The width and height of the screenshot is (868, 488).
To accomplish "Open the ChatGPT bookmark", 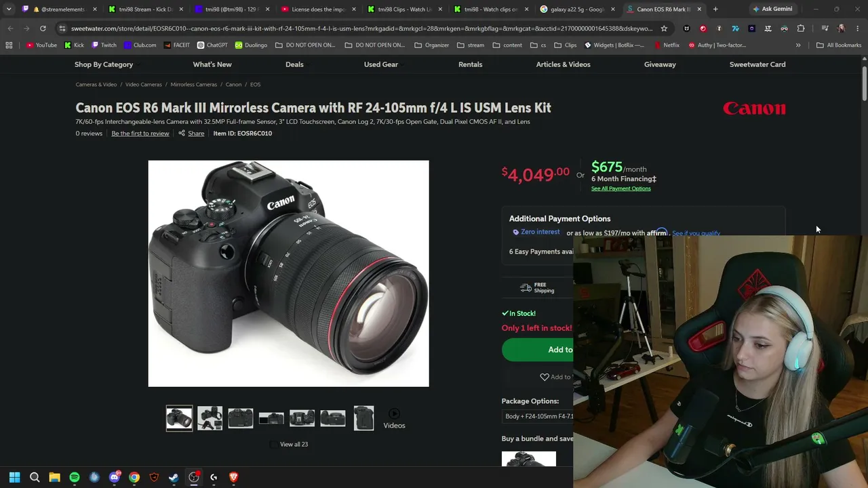I will 212,45.
